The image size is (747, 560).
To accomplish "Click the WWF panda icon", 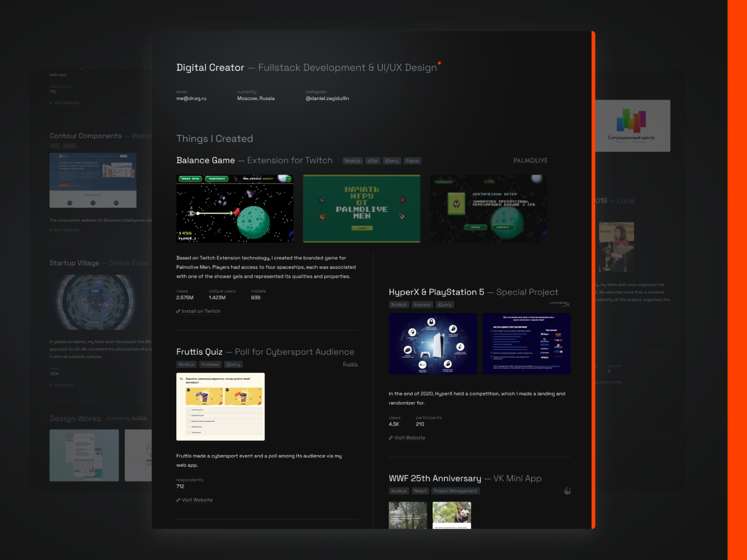I will pyautogui.click(x=567, y=491).
